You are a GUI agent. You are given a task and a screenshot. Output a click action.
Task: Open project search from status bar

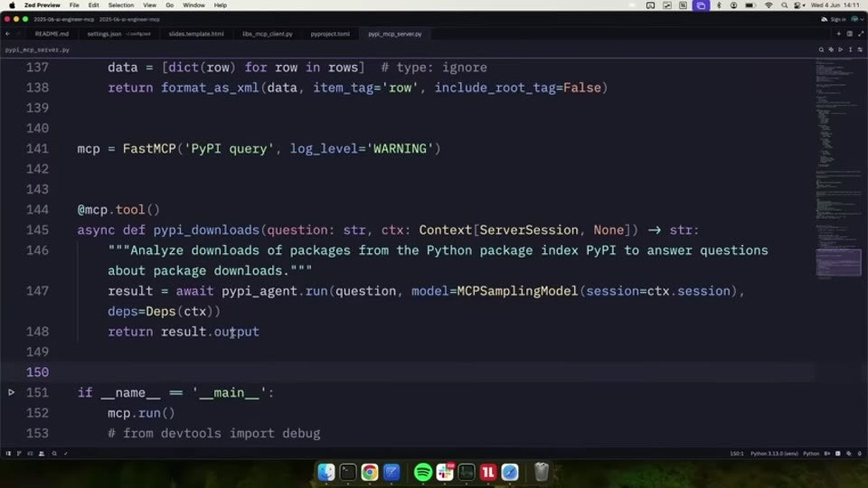(54, 453)
